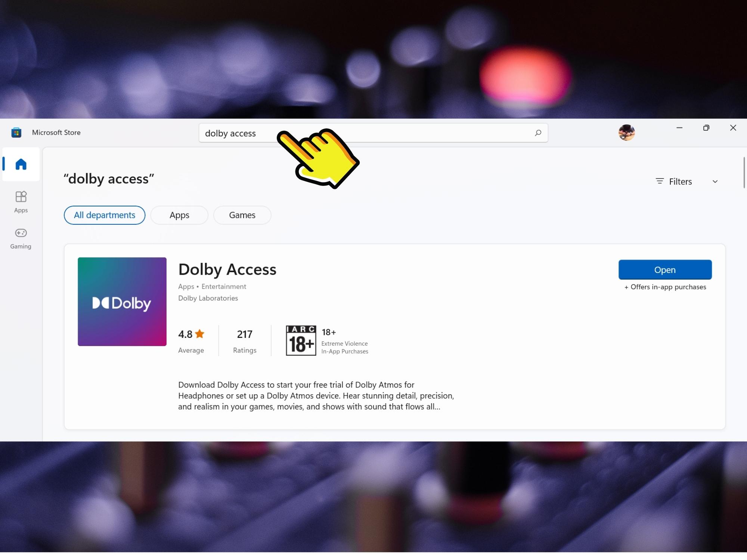This screenshot has height=560, width=747.
Task: Click the vertical scrollbar thumb
Action: point(744,172)
